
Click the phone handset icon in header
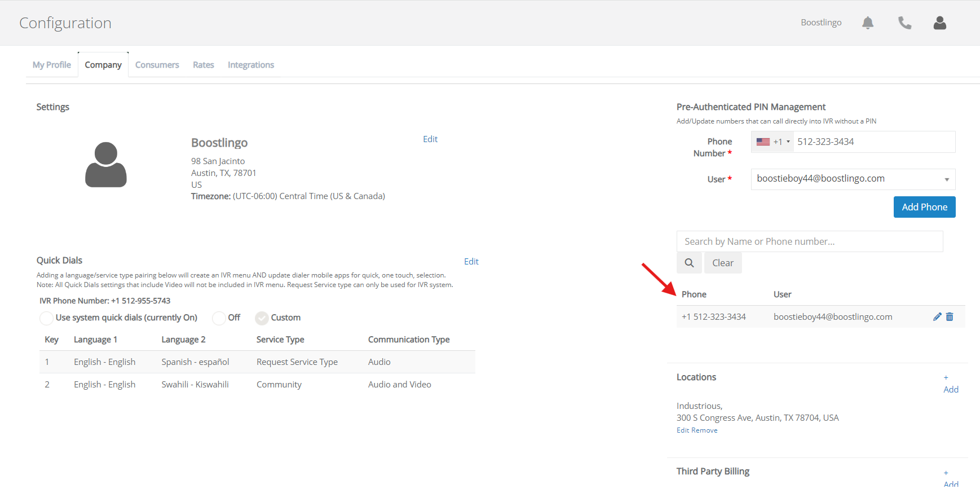click(x=904, y=23)
